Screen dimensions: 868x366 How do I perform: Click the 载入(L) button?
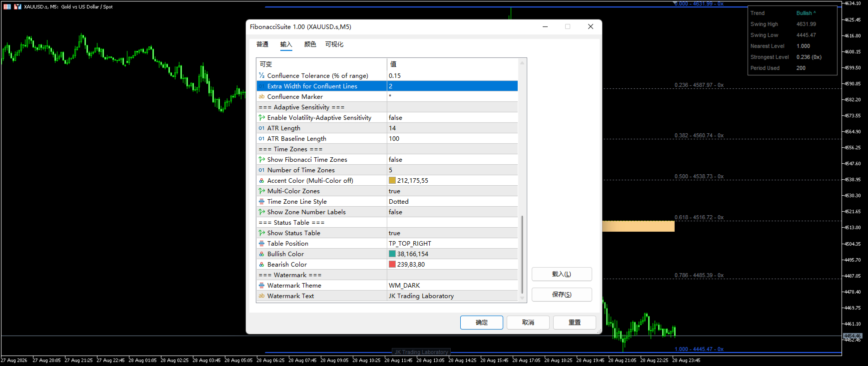click(562, 274)
